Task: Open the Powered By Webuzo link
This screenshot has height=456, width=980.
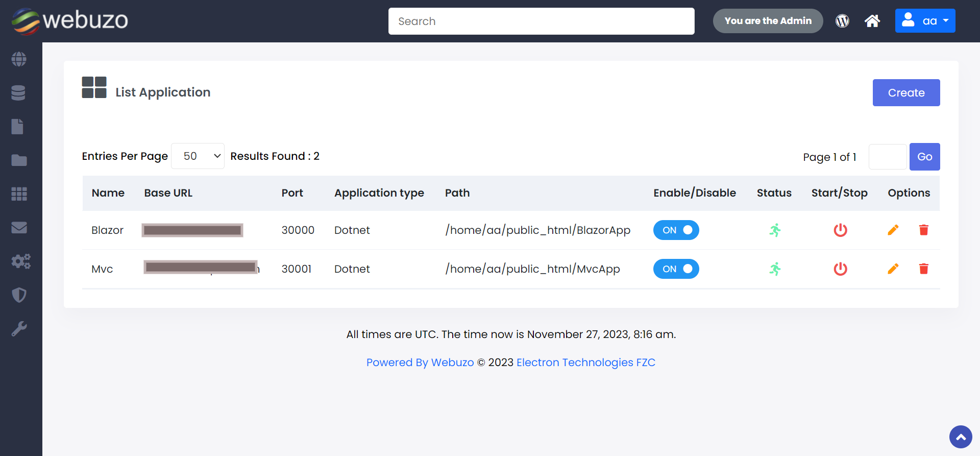Action: 420,363
